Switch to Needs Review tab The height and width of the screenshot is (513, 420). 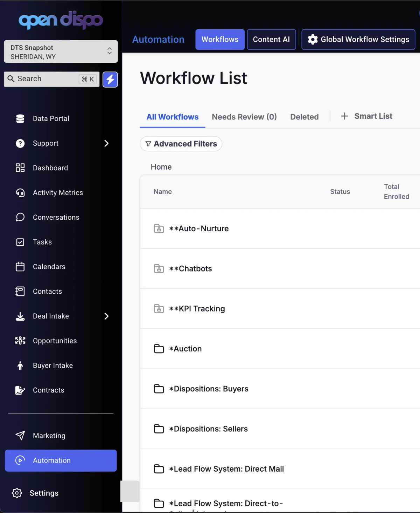pos(244,117)
